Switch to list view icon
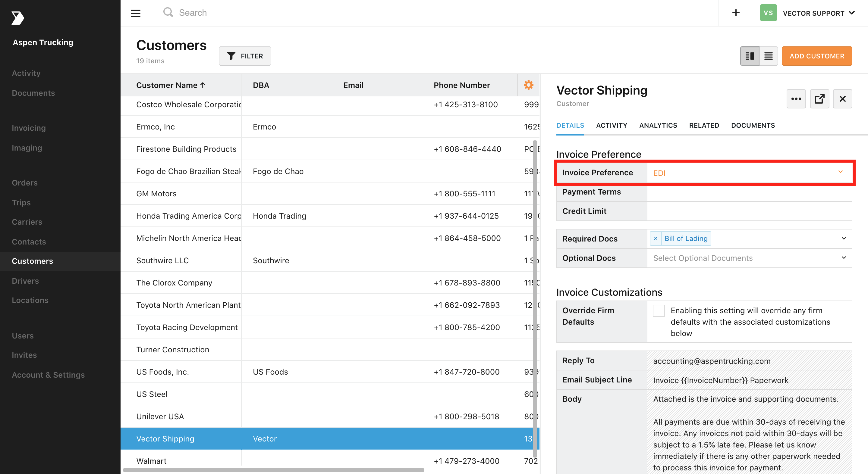This screenshot has width=868, height=474. pos(769,56)
